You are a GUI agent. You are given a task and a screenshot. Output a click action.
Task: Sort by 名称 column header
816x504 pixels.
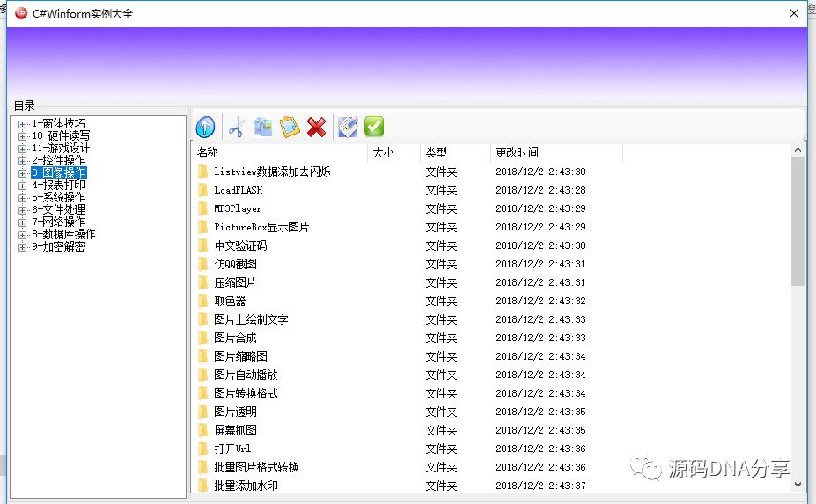[280, 152]
